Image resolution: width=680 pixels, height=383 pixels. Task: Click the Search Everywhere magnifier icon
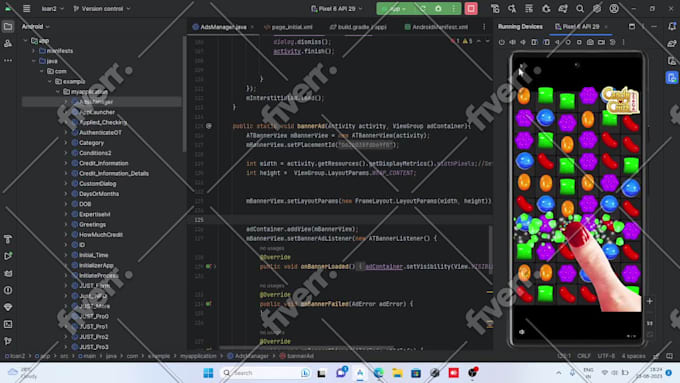tap(580, 9)
